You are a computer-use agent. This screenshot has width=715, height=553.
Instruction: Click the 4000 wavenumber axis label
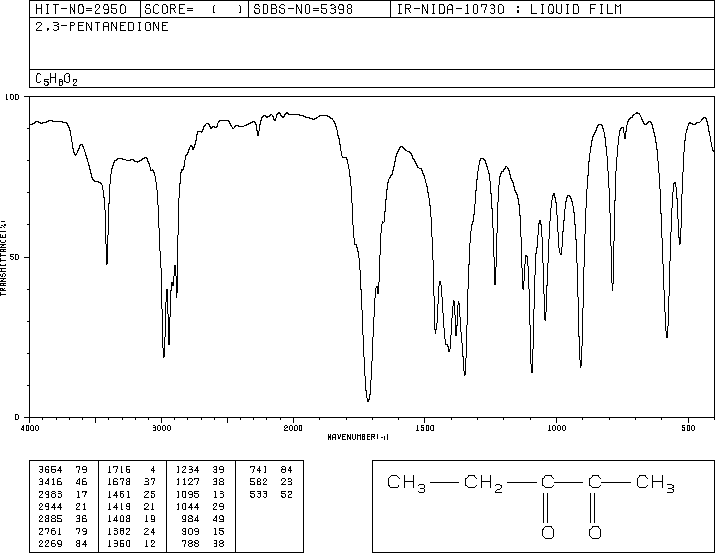[x=30, y=428]
